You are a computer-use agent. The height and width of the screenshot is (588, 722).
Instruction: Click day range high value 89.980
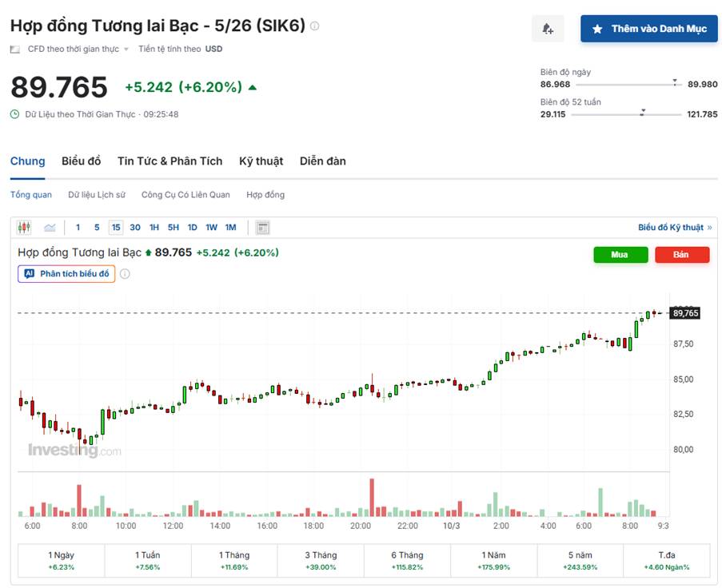pos(702,84)
